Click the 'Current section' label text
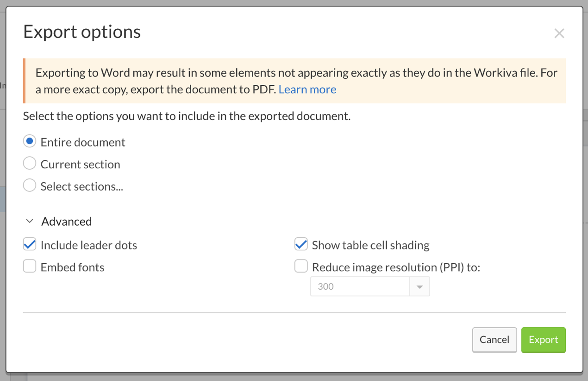The image size is (588, 381). (80, 165)
